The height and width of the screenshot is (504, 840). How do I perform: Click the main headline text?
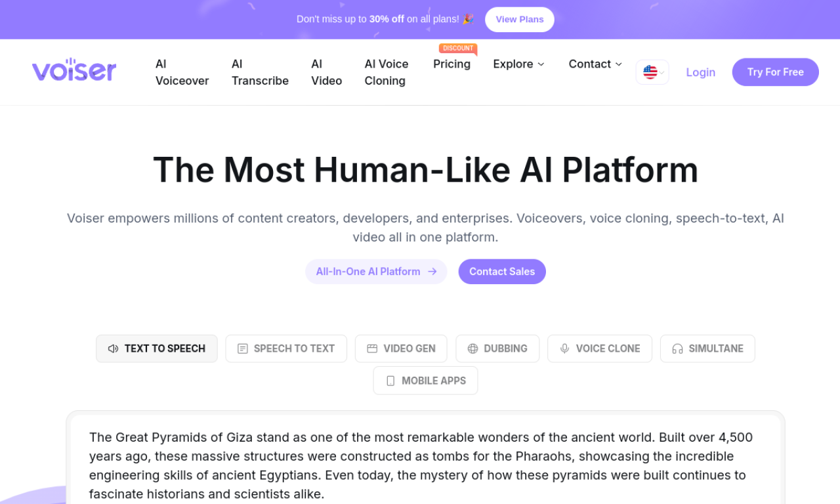425,169
